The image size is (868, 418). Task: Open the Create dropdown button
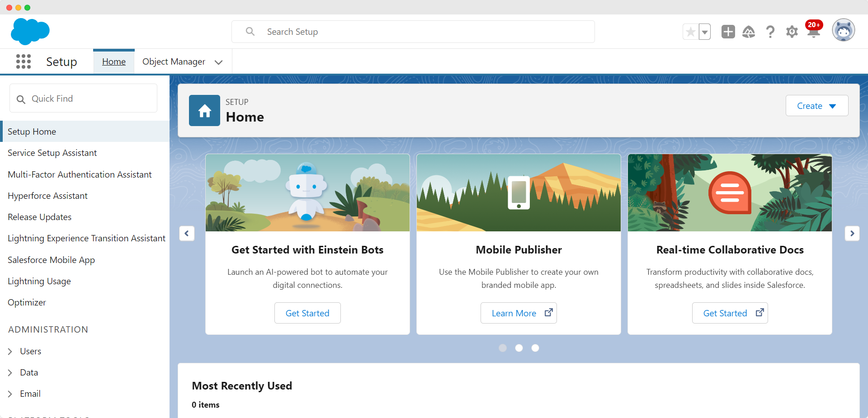[x=817, y=106]
